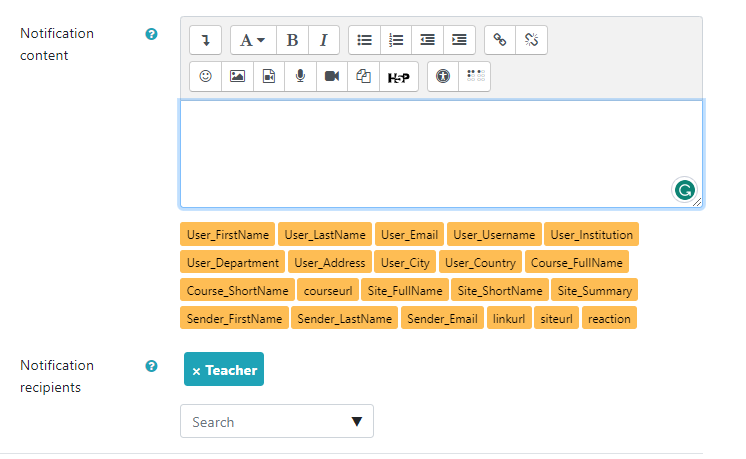Insert an unordered bullet list
The width and height of the screenshot is (746, 459).
tap(365, 40)
